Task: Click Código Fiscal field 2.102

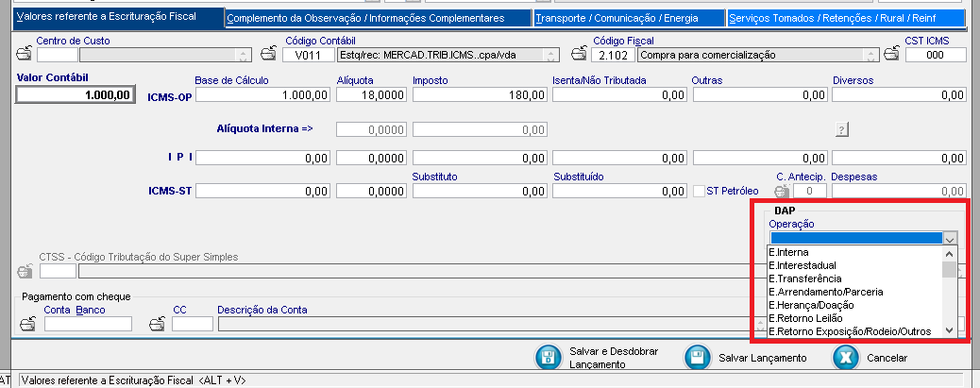Action: [x=613, y=55]
